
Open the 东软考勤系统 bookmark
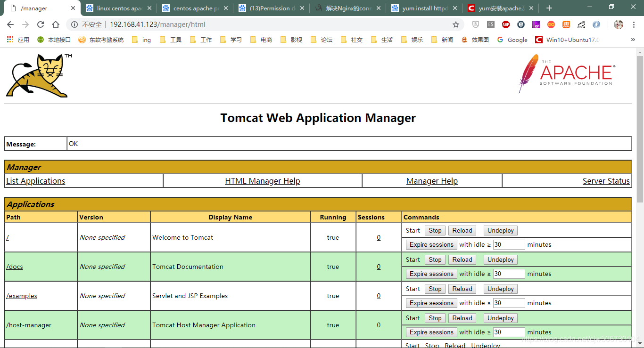pyautogui.click(x=101, y=40)
